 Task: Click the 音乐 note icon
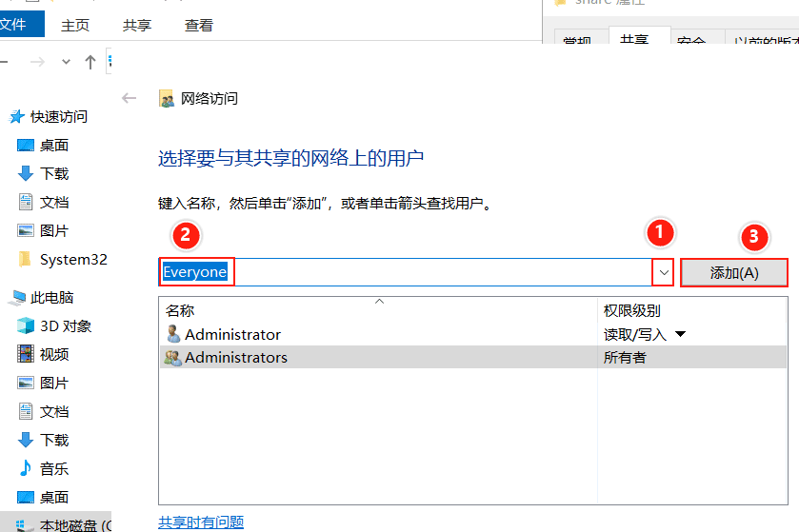coord(25,468)
